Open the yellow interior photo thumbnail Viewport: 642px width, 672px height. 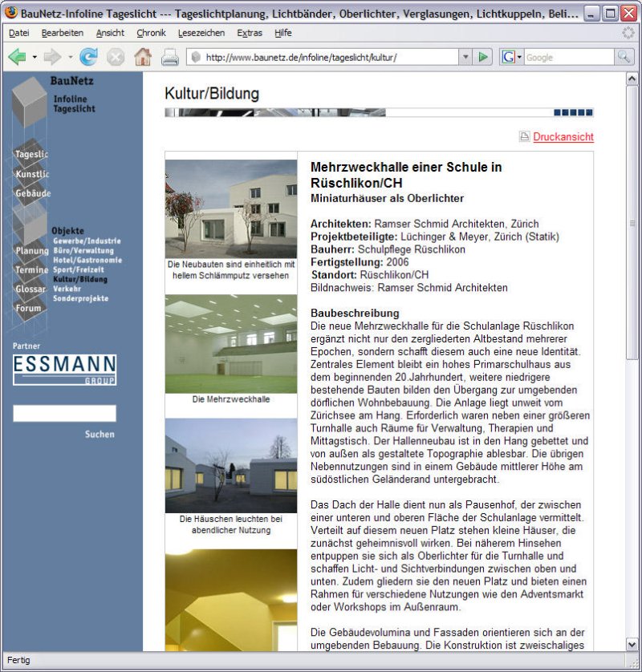(231, 601)
